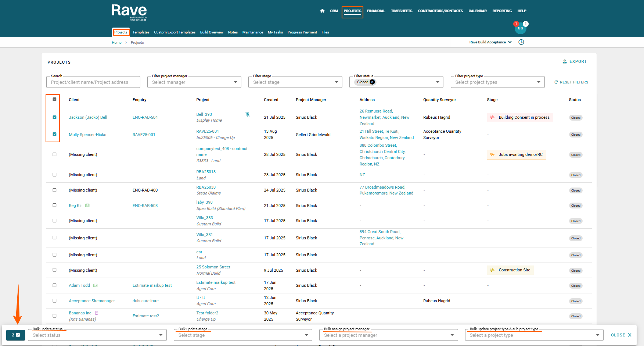Open the Estimate markup test enquiry link
644x346 pixels.
(152, 285)
